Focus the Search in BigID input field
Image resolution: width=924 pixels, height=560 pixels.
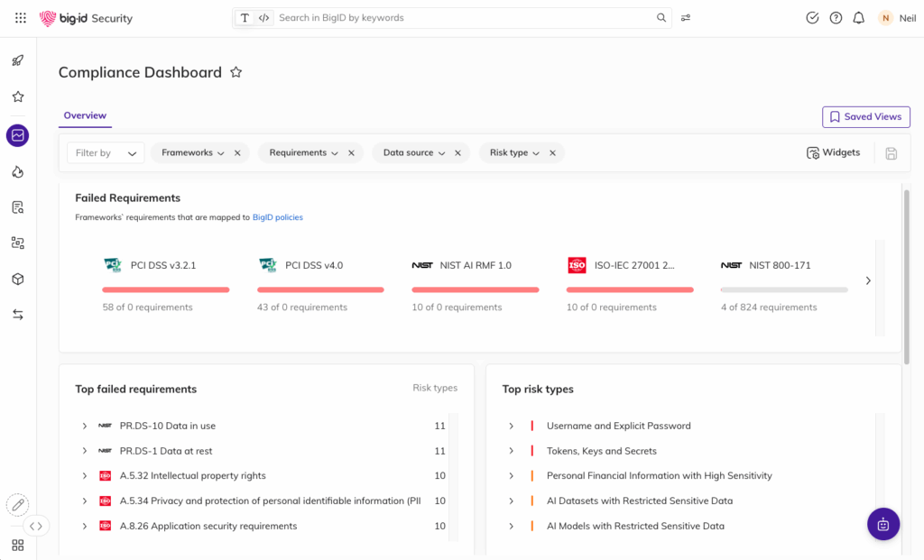(465, 18)
